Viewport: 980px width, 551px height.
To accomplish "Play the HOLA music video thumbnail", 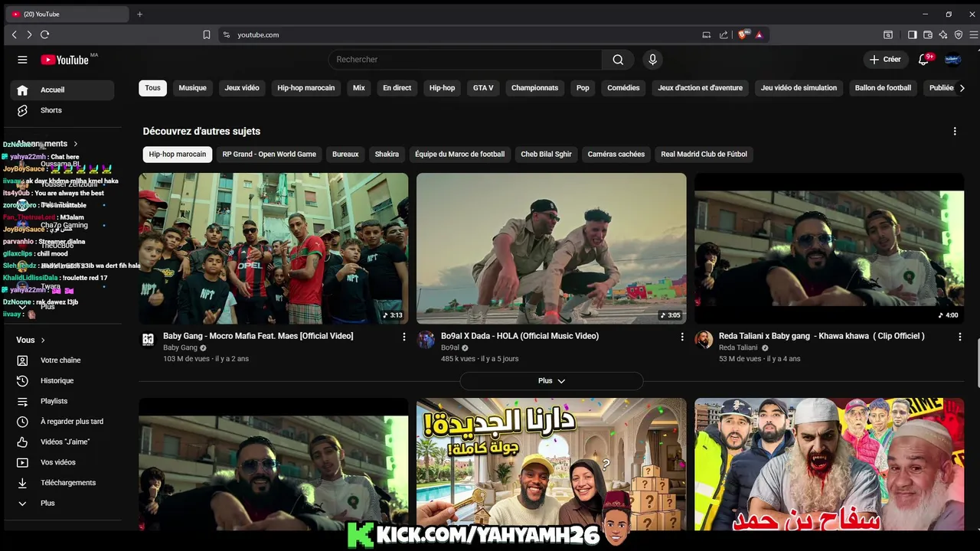I will (551, 249).
